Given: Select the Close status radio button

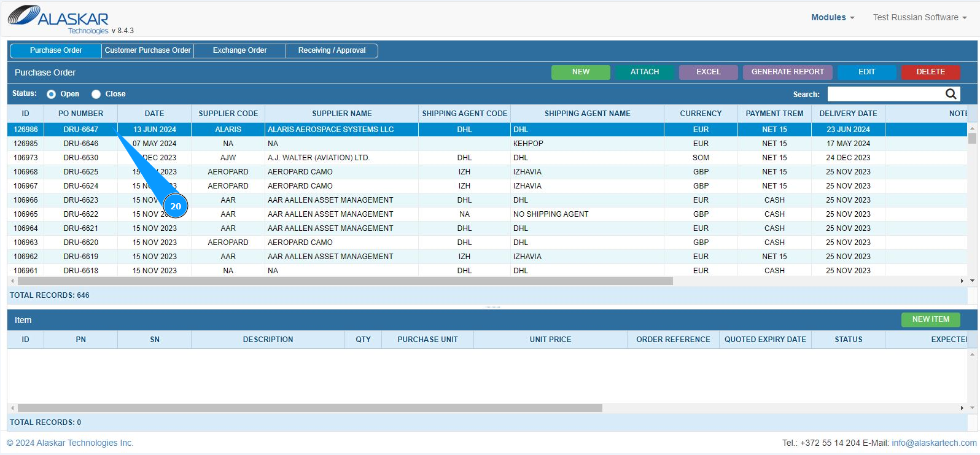Looking at the screenshot, I should pos(96,94).
